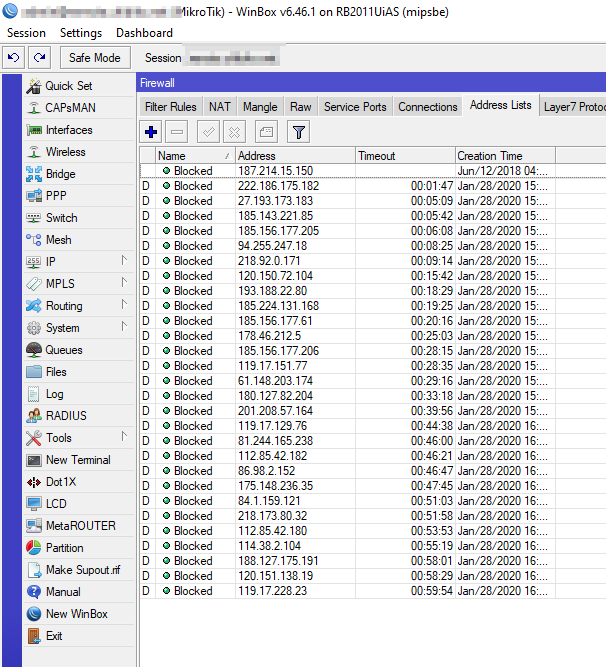Click the Comment note button

coord(266,132)
